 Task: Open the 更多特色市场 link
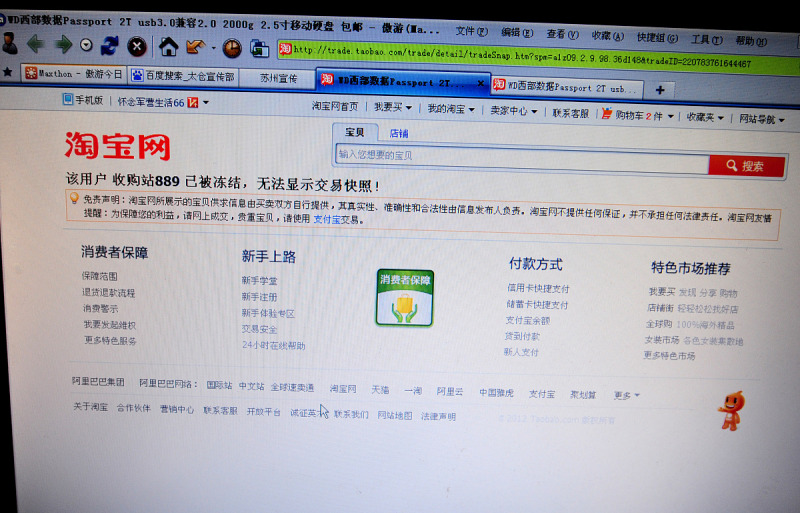pos(669,356)
